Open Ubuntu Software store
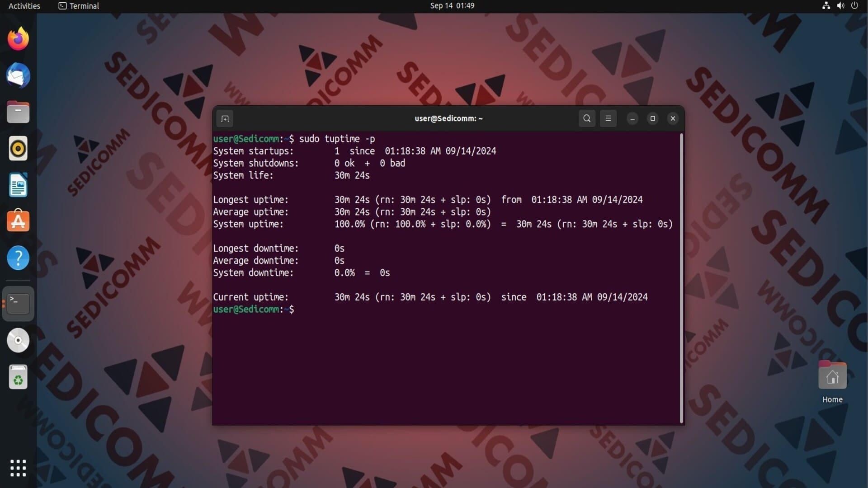 [x=18, y=221]
